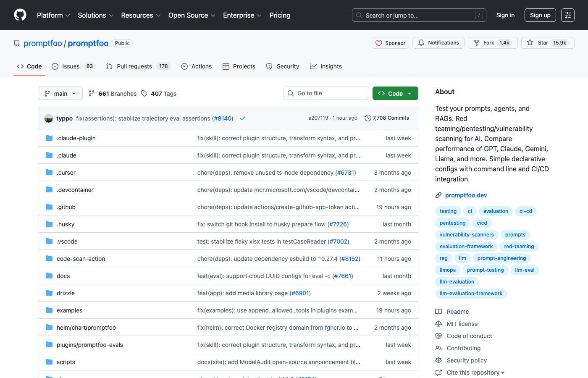Open the .github folder
Viewport: 588px width, 378px height.
pos(66,207)
